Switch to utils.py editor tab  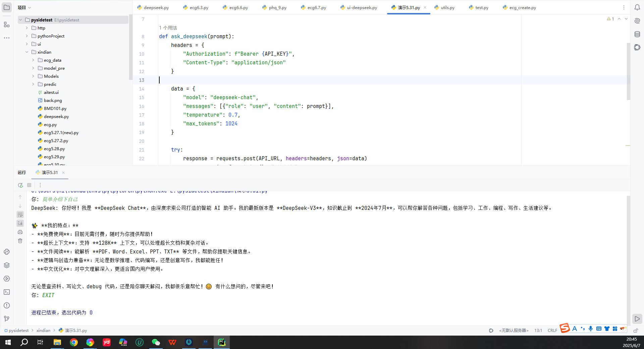(444, 7)
